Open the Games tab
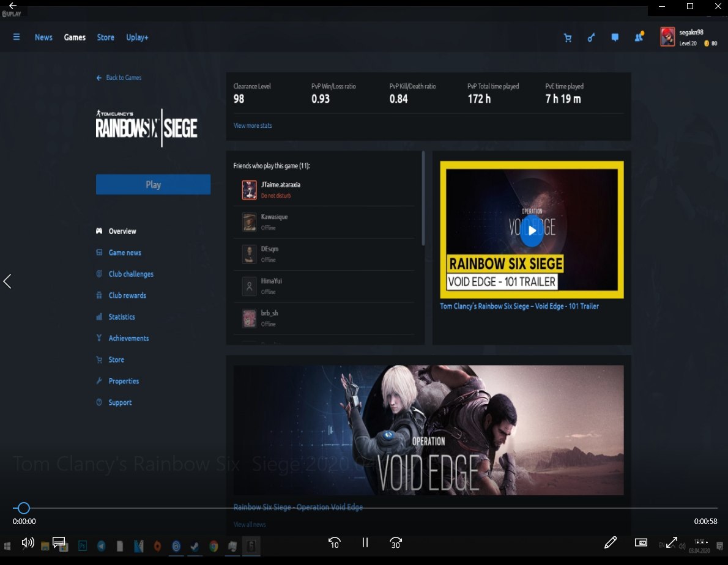The image size is (728, 565). tap(75, 37)
